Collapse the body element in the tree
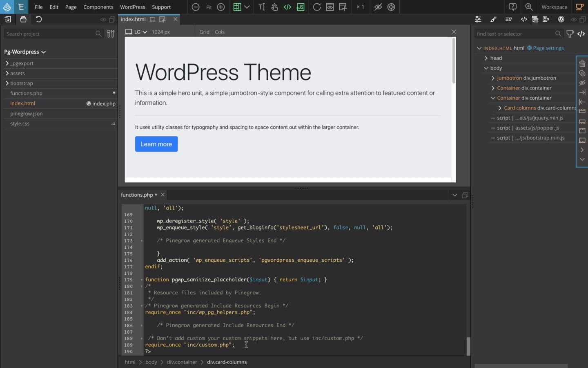This screenshot has height=368, width=588. click(486, 68)
